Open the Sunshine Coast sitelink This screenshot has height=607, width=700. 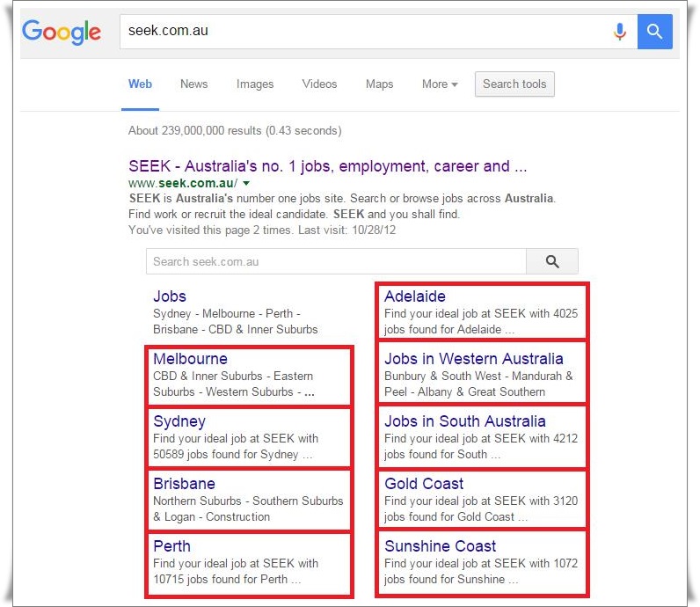tap(441, 546)
